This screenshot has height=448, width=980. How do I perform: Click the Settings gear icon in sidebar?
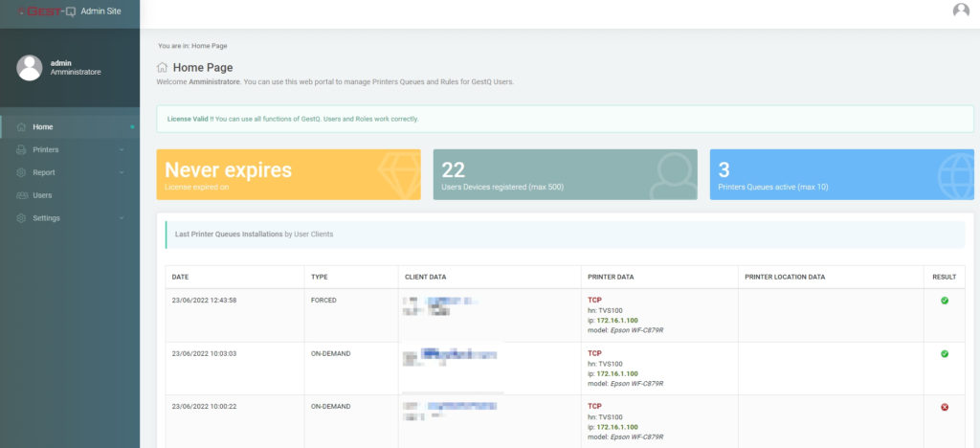(21, 218)
